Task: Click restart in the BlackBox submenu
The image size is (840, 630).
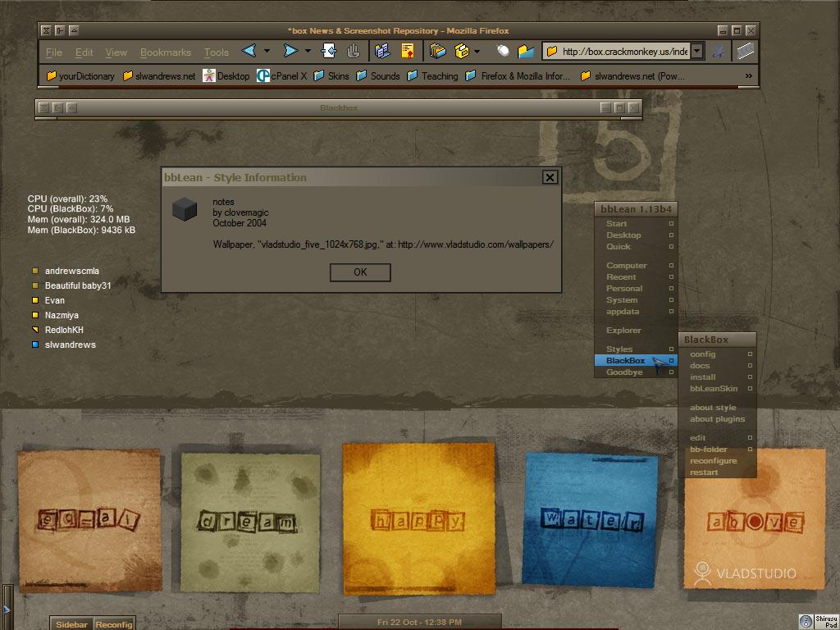Action: tap(717, 472)
